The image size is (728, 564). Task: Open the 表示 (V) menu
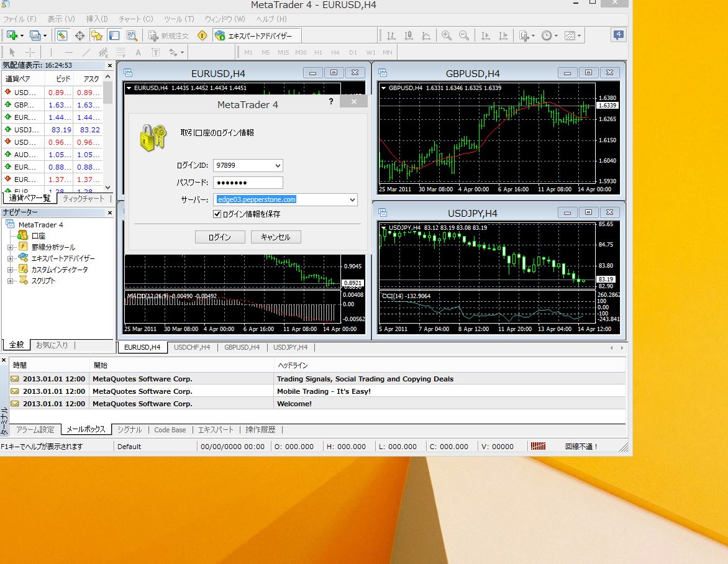coord(61,19)
